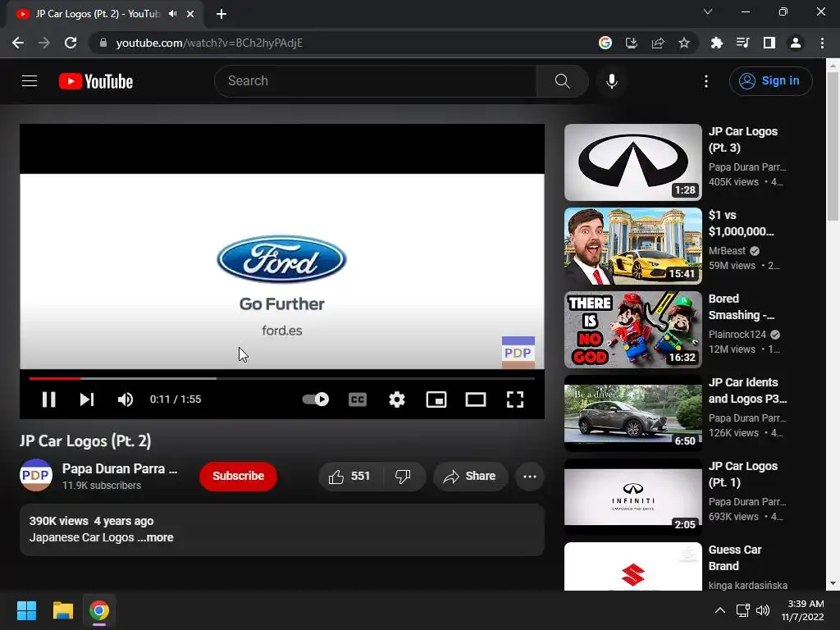This screenshot has width=840, height=630.
Task: Go back in the browser
Action: 18,43
